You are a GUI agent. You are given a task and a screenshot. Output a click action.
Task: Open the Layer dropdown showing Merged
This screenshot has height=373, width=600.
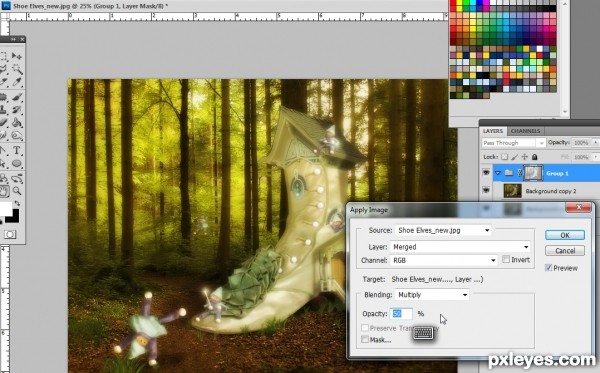(460, 247)
